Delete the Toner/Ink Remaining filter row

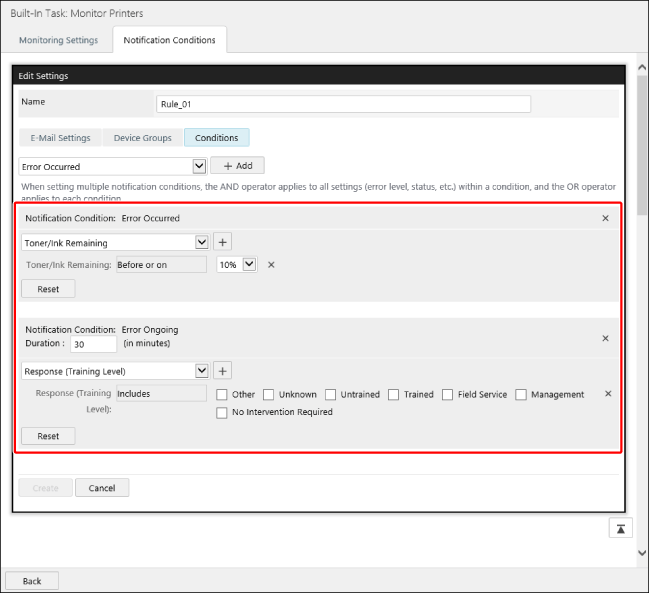[x=271, y=265]
